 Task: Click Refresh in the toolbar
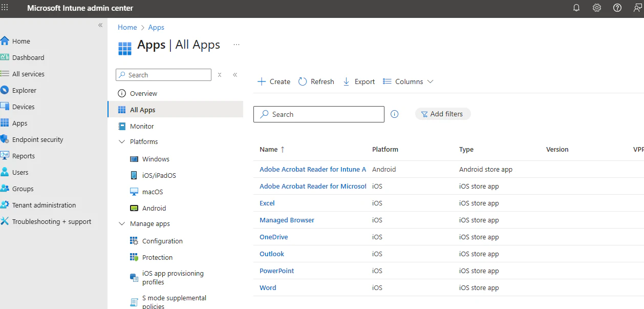(x=316, y=81)
